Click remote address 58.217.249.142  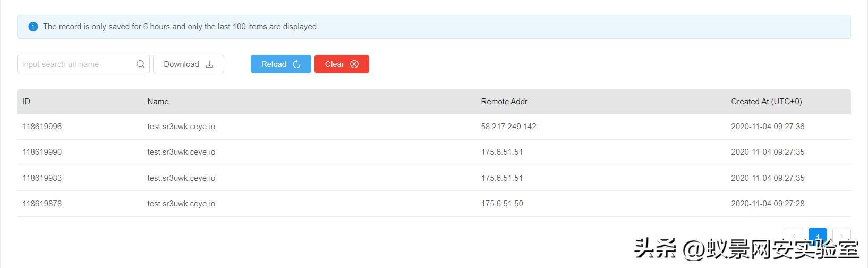[509, 127]
